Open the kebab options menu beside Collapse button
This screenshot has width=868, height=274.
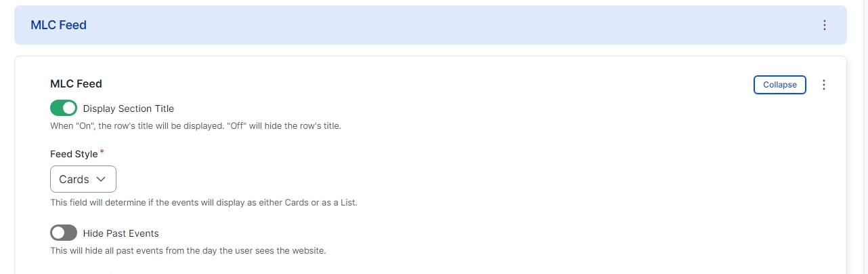pyautogui.click(x=823, y=85)
